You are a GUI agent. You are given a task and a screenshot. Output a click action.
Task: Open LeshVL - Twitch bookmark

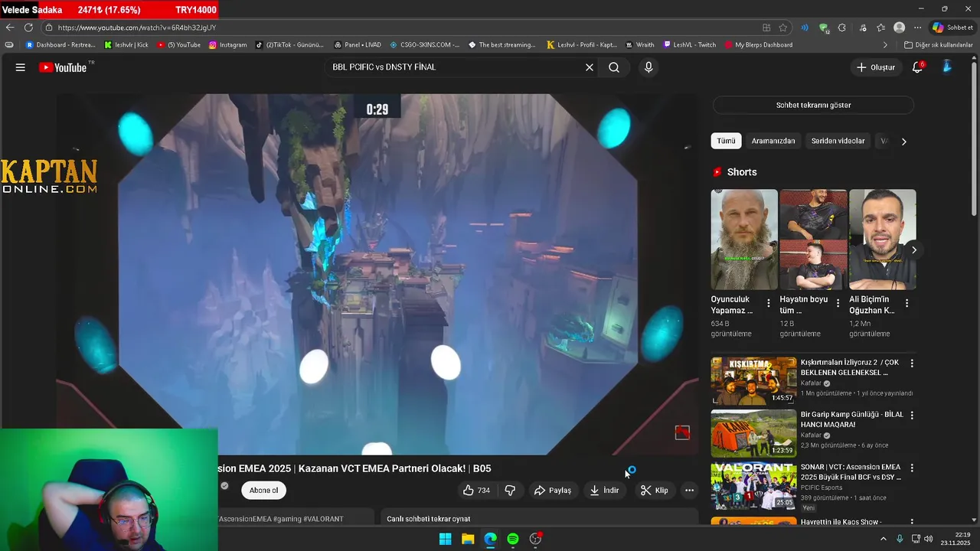point(690,45)
